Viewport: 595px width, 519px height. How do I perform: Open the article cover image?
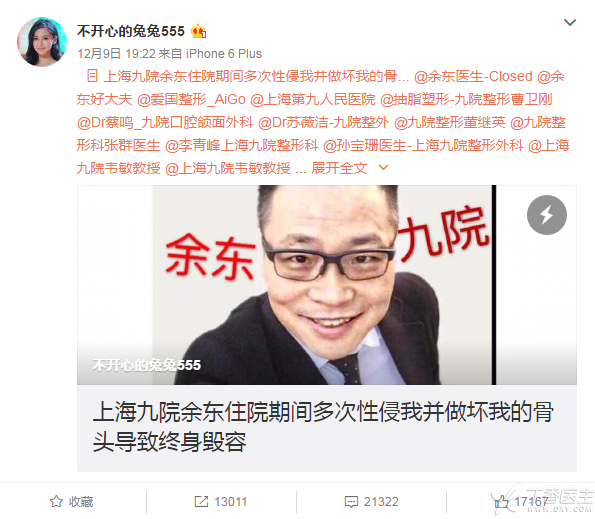pos(327,285)
